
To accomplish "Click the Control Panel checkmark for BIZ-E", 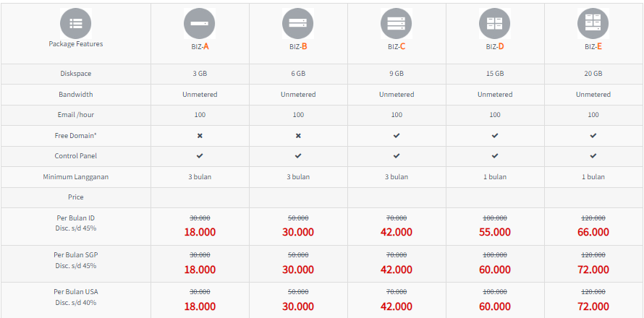I will [593, 156].
